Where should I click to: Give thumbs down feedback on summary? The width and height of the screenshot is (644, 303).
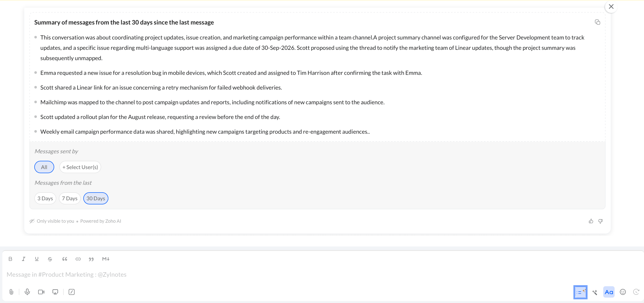pyautogui.click(x=600, y=221)
